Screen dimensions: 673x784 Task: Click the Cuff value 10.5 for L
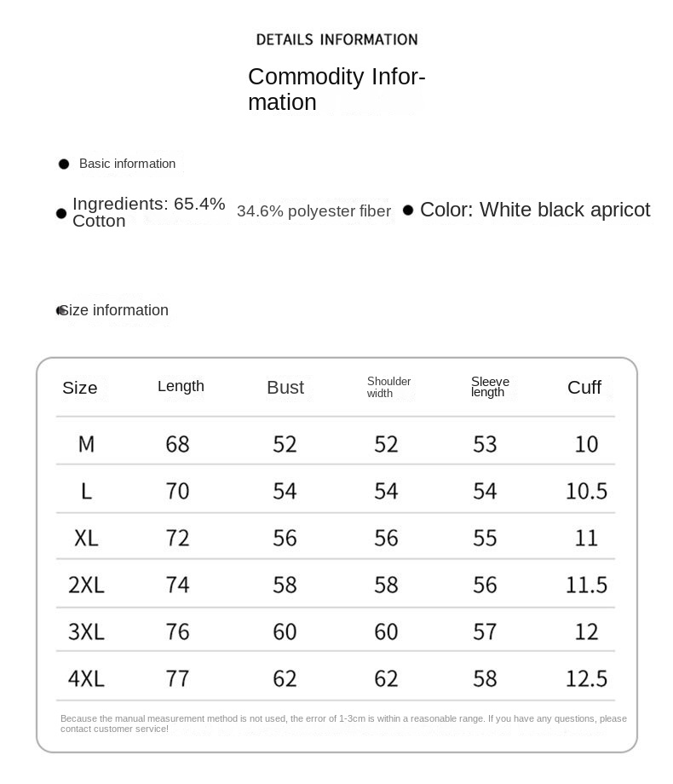point(586,491)
